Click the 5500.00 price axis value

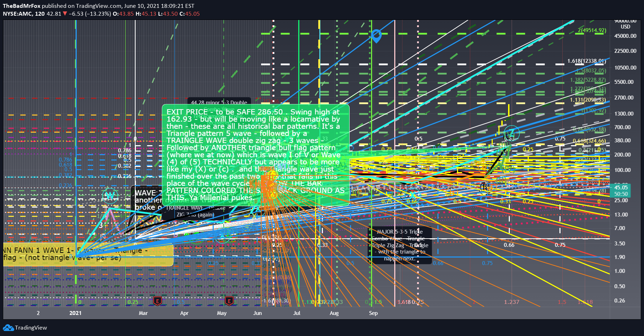[624, 82]
